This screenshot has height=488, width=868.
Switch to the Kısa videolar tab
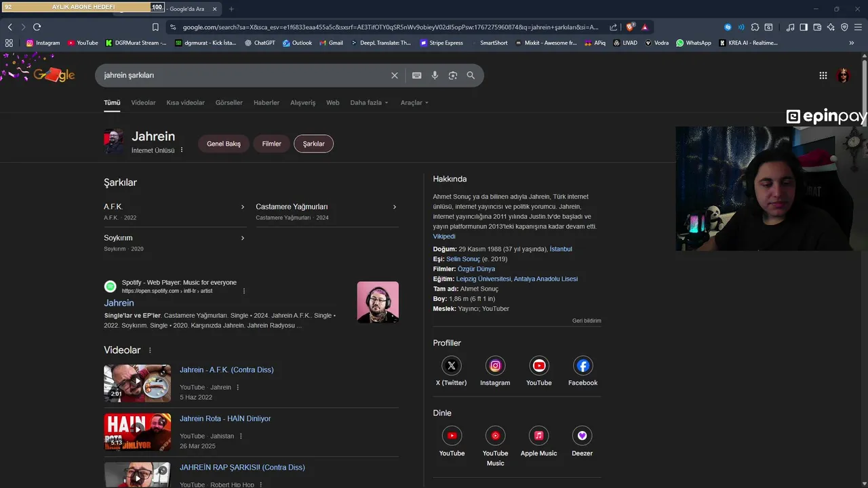pos(185,103)
